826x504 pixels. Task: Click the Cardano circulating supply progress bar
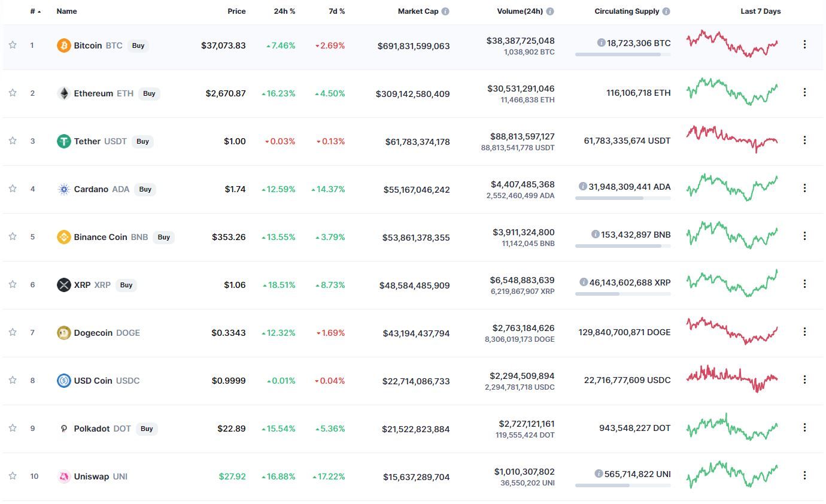[x=622, y=198]
